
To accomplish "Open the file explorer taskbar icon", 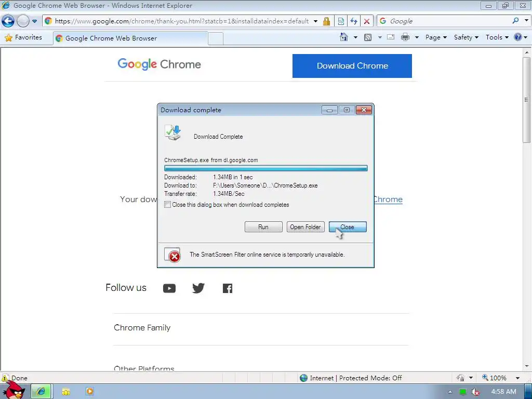I will tap(65, 392).
